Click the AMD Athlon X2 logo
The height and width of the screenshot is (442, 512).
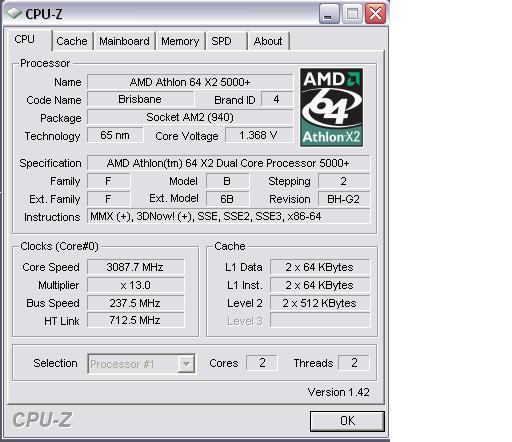pos(331,107)
